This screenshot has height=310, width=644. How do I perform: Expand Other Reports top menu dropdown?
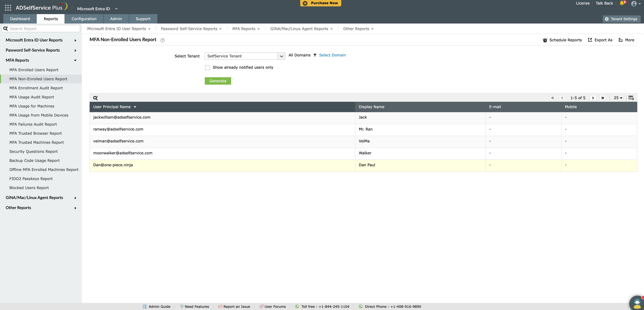pos(358,29)
